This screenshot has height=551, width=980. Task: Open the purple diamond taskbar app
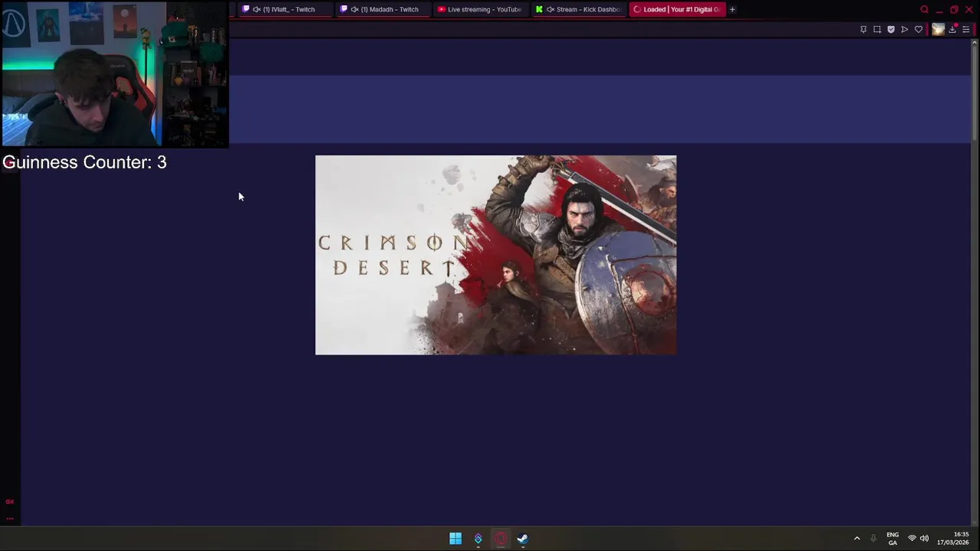pyautogui.click(x=478, y=539)
